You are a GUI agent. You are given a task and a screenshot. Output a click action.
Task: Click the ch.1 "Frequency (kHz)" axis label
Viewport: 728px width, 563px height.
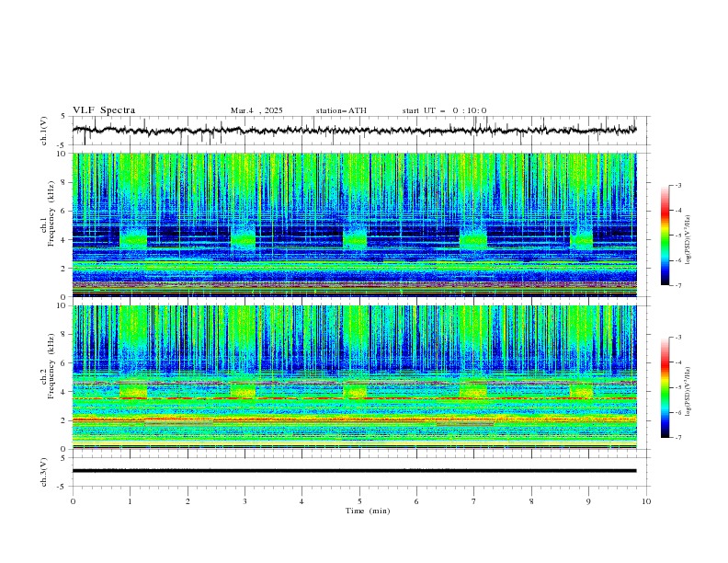[51, 213]
